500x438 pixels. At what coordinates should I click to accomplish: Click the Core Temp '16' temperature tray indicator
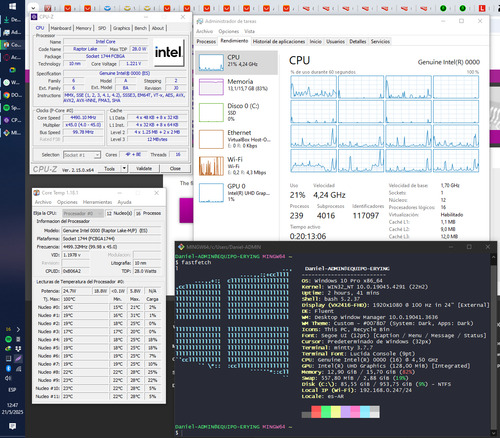coord(8,329)
